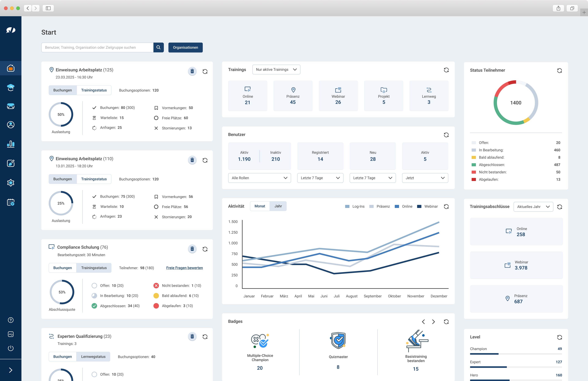
Task: Click the envelope messages sidebar icon
Action: point(11,106)
